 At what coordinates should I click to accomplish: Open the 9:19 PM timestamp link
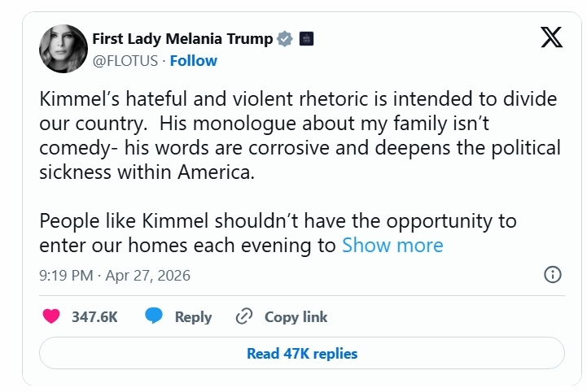coord(66,276)
